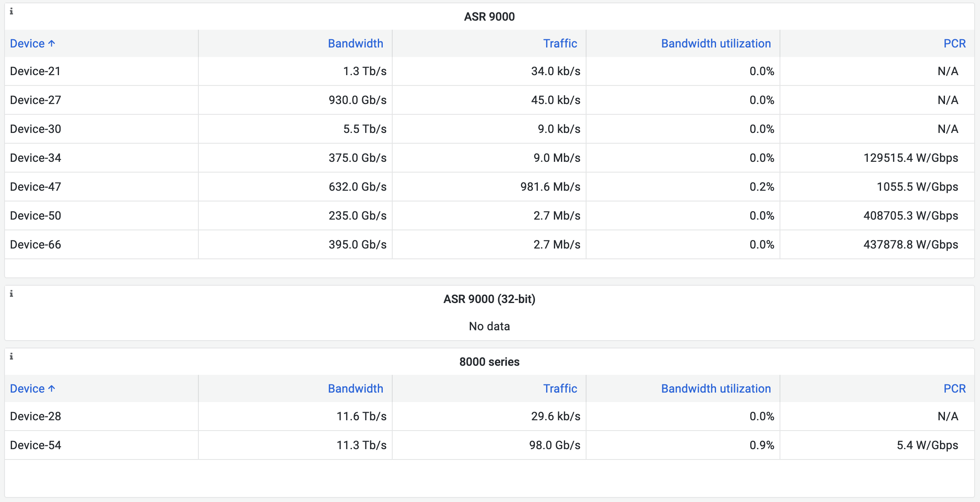Sort ASR 9000 by Bandwidth utilization
Screen dimensions: 980x502
click(716, 43)
